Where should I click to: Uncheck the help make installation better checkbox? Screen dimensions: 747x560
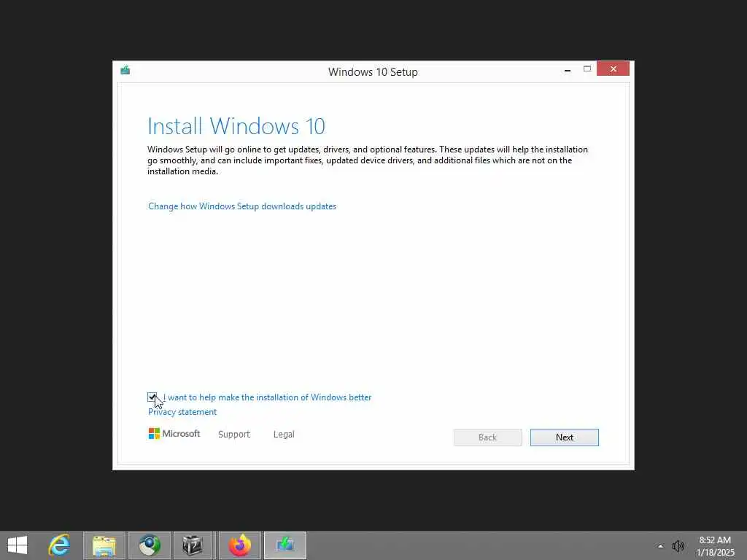[152, 397]
